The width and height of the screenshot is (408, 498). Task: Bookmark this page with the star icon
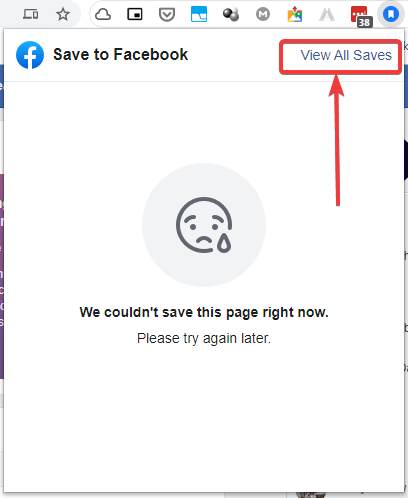(x=63, y=14)
